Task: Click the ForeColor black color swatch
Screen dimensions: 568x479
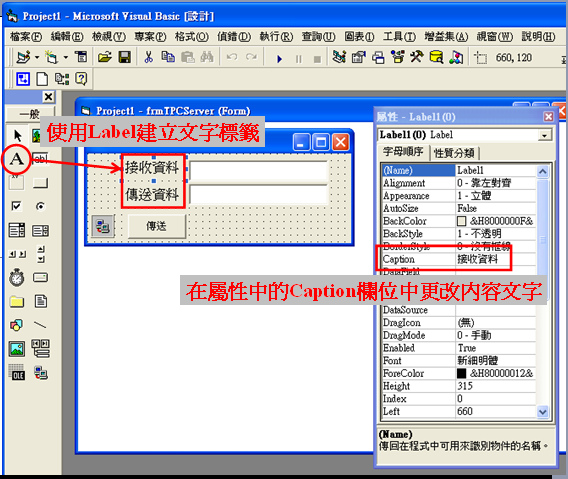Action: (461, 373)
